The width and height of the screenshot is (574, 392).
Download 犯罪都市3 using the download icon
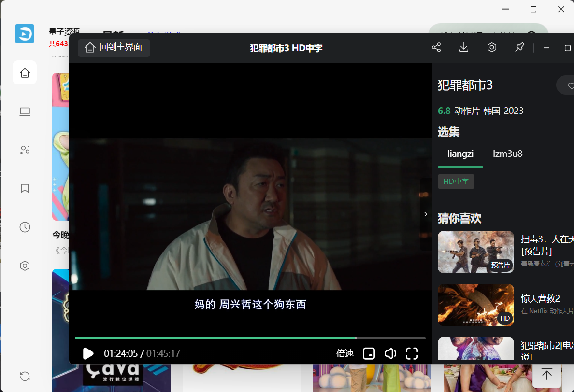pyautogui.click(x=463, y=47)
